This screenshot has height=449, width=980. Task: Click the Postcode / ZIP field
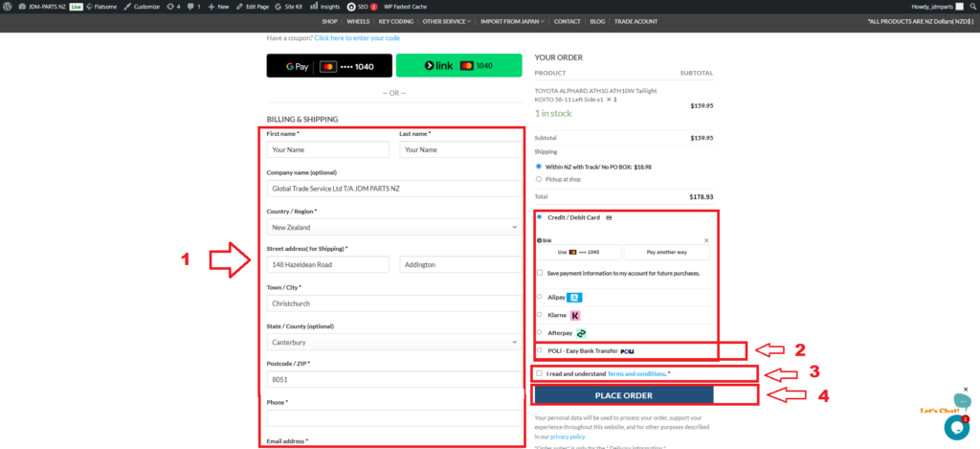tap(394, 379)
